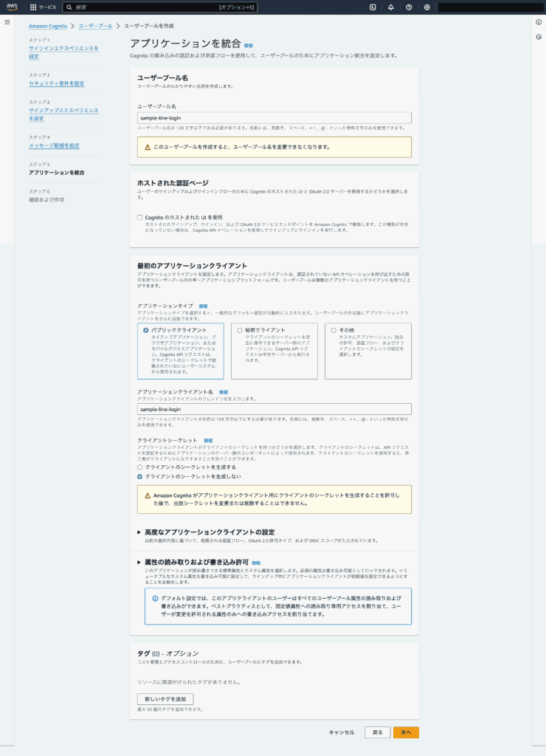The height and width of the screenshot is (756, 546).
Task: Open the ユーザープール breadcrumb link
Action: [x=95, y=26]
